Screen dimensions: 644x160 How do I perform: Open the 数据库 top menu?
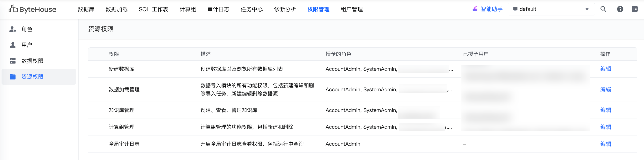click(x=86, y=9)
